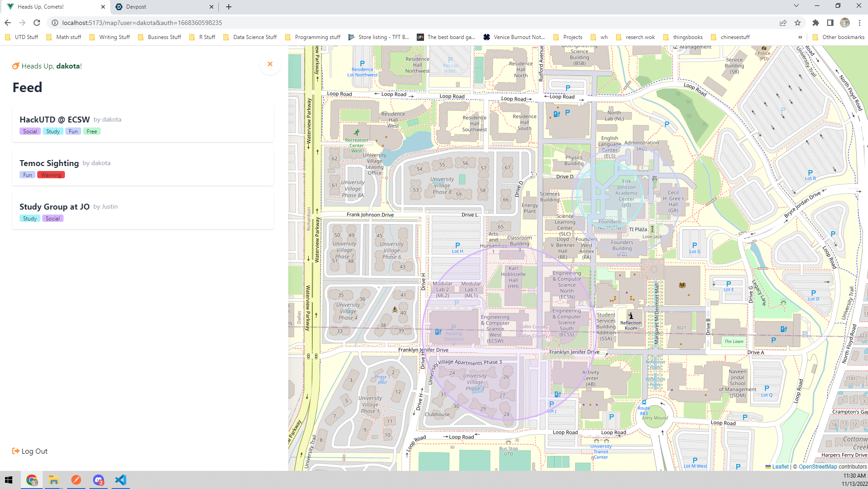Screen dimensions: 868x489
Task: Open the Extensions puzzle icon
Action: [816, 23]
